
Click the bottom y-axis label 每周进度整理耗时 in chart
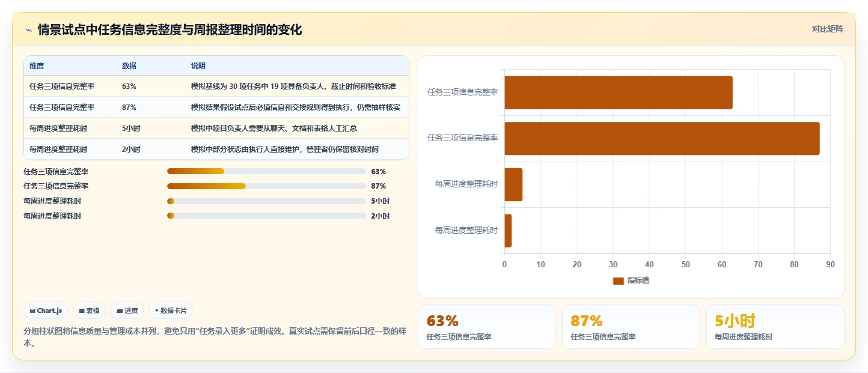pos(466,231)
